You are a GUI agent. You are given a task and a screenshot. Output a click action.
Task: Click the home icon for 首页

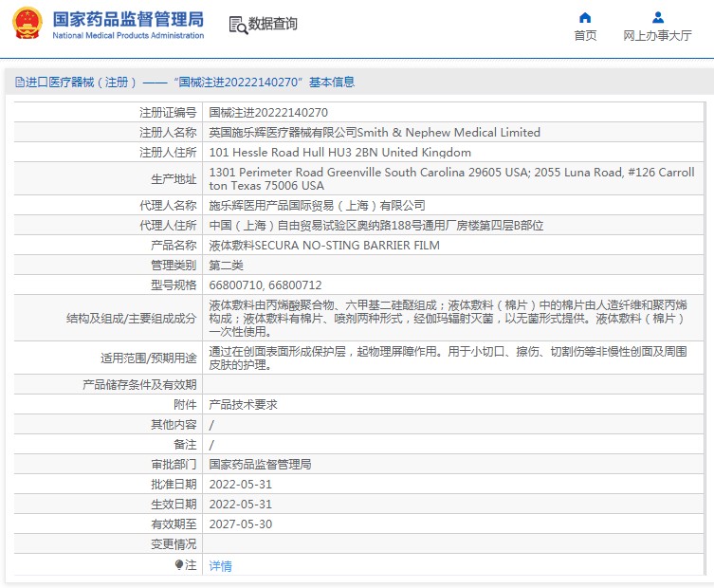coord(585,18)
